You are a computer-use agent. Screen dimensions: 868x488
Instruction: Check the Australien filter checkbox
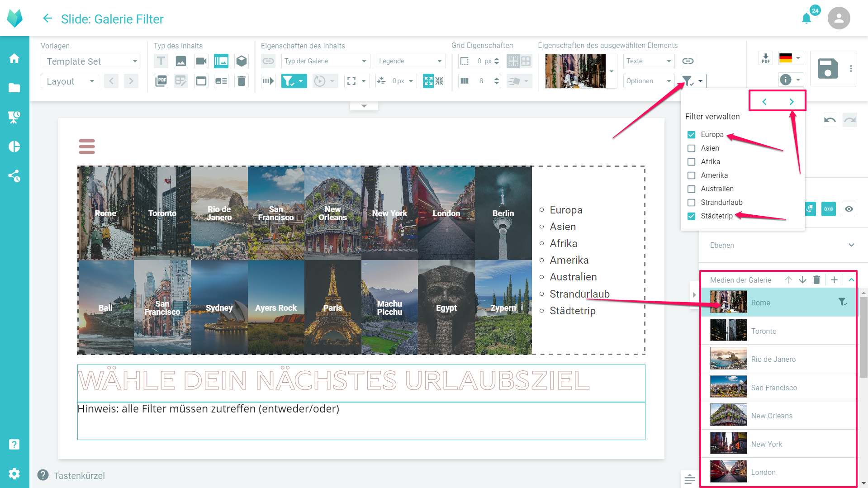[x=691, y=189]
